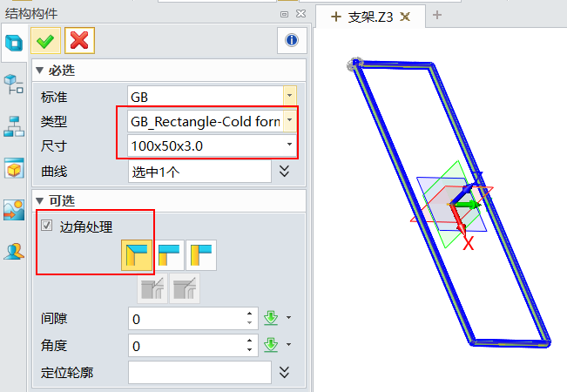
Task: Click the green arrow beside 间隙 field
Action: tap(271, 318)
